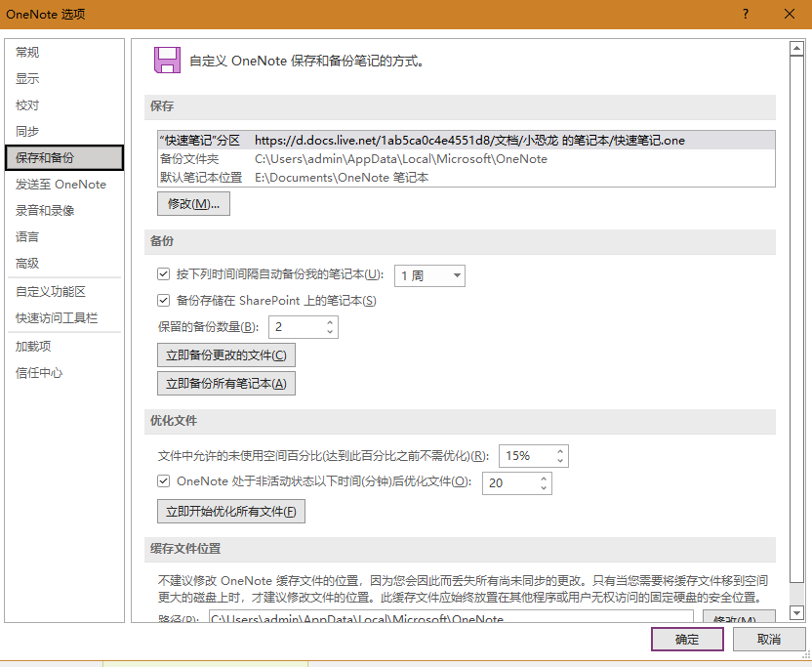The height and width of the screenshot is (667, 812).
Task: Click the 15% unused space field
Action: (x=527, y=456)
